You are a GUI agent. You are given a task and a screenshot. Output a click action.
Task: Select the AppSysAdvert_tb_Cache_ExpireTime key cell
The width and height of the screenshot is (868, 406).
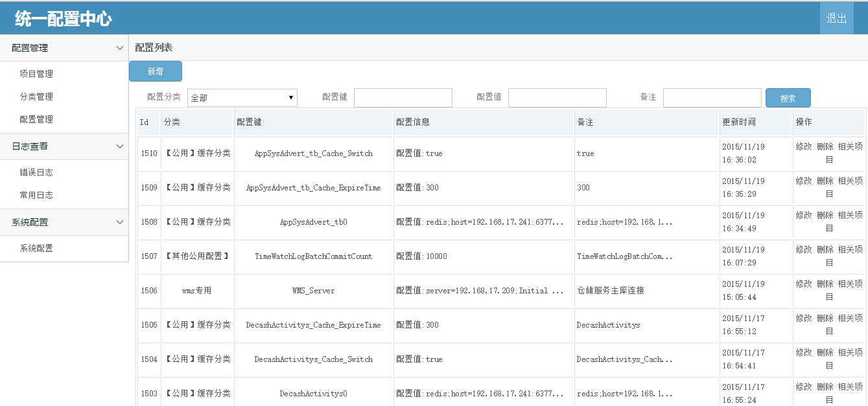click(314, 188)
